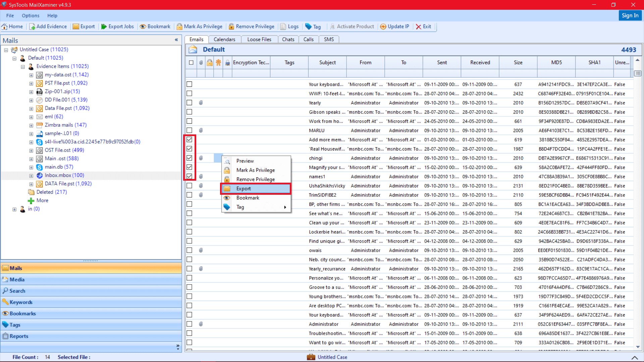The image size is (644, 362).
Task: Click the Mark As Privilege icon
Action: [x=199, y=26]
